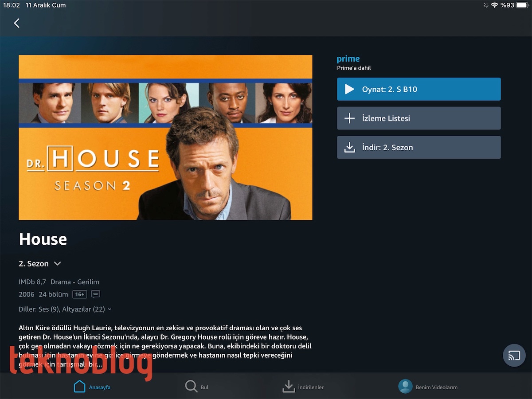
Task: Open the Anasayfa home tab
Action: (x=92, y=387)
